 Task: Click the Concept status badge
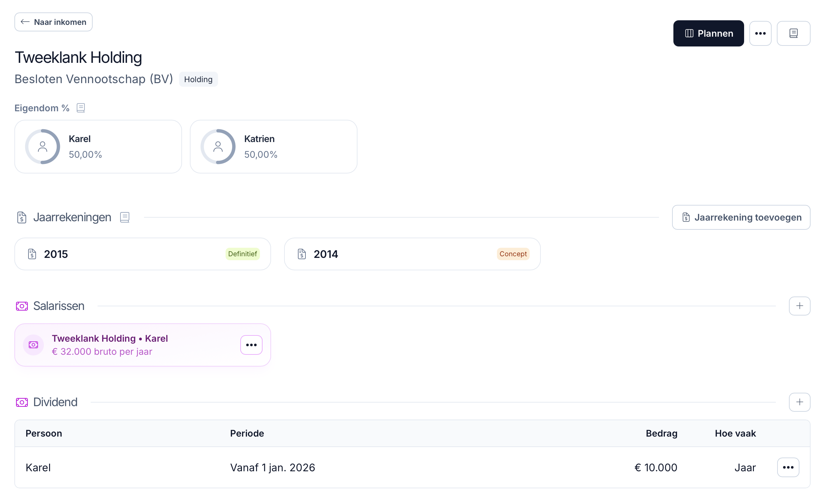click(x=513, y=254)
